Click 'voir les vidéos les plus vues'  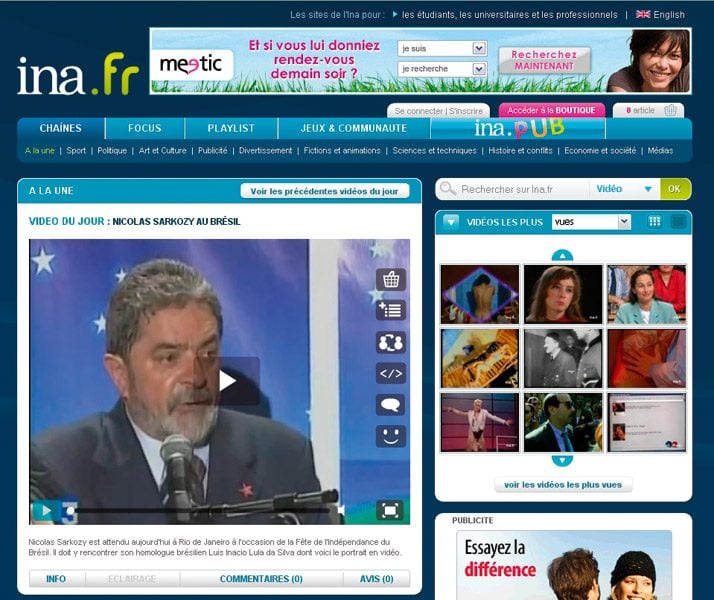tap(563, 485)
